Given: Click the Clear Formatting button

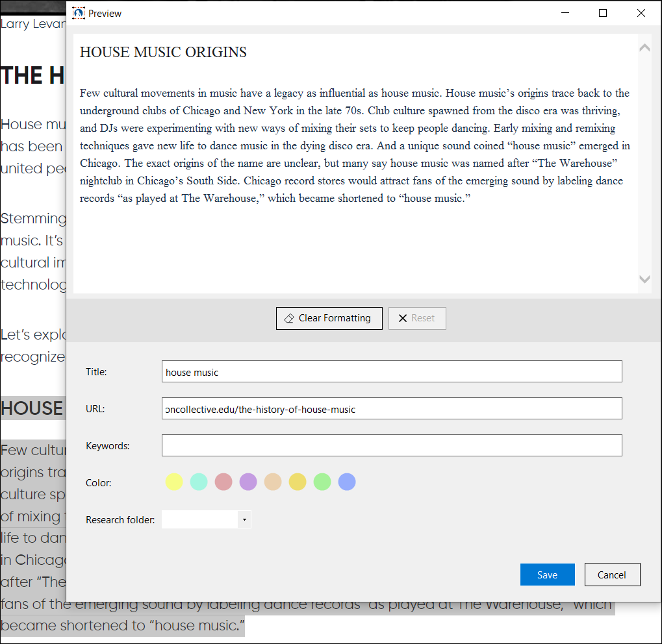Looking at the screenshot, I should click(x=329, y=318).
